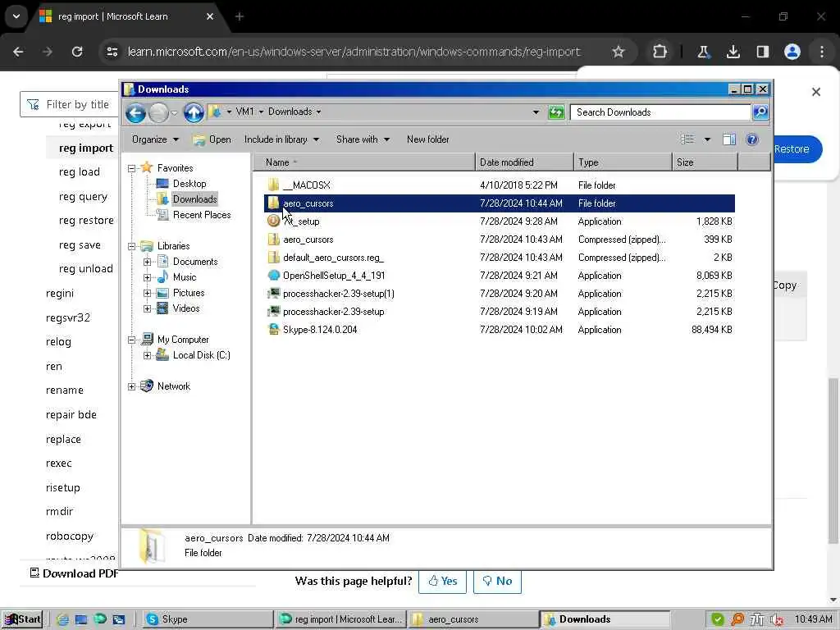Expand the Documents library node

point(148,262)
